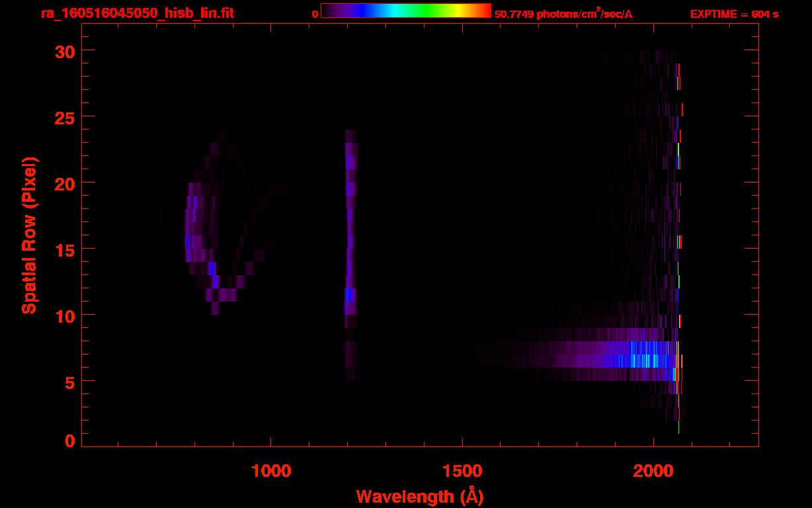Click the vertical emission line near 1200 Å

[x=350, y=255]
